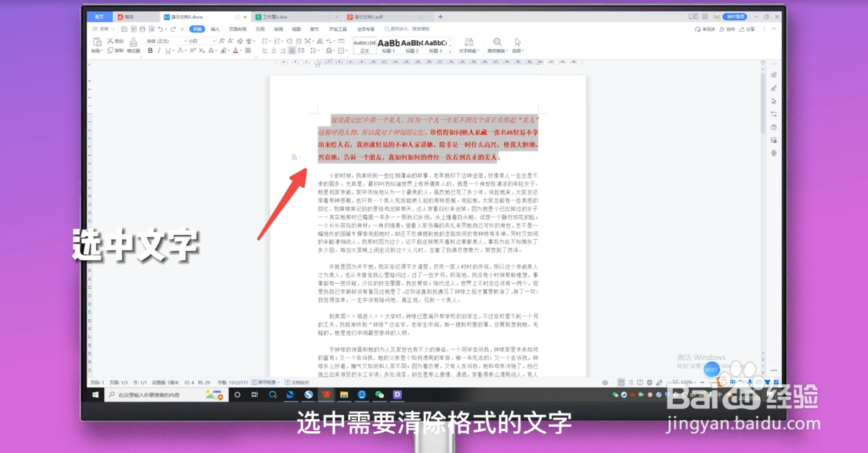Open the Review (审阅) tab
868x453 pixels.
tap(278, 29)
